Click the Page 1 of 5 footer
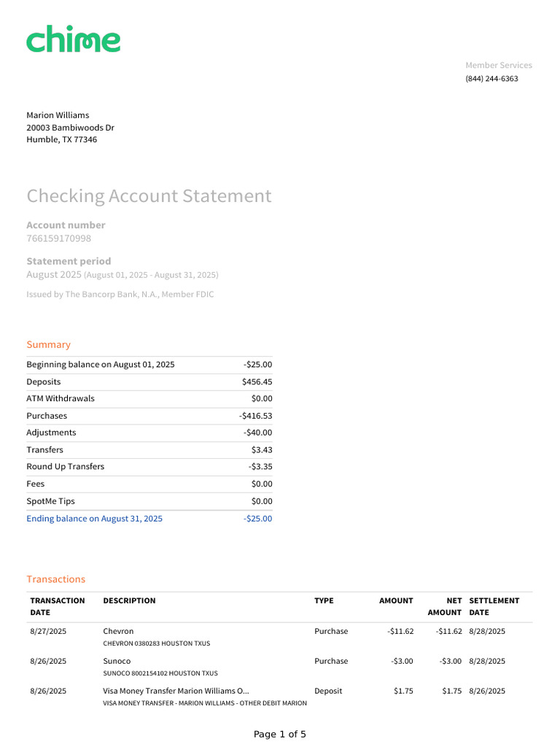560x747 pixels. 280,734
